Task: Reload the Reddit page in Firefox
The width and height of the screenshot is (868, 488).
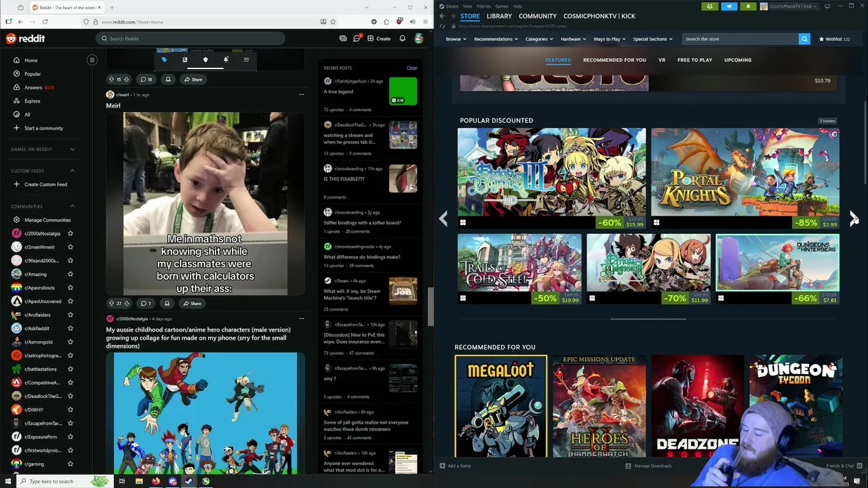Action: [45, 22]
